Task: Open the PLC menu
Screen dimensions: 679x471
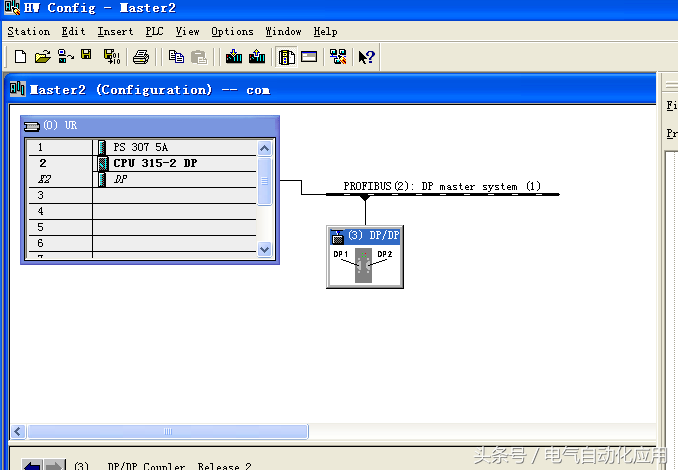Action: [x=154, y=31]
